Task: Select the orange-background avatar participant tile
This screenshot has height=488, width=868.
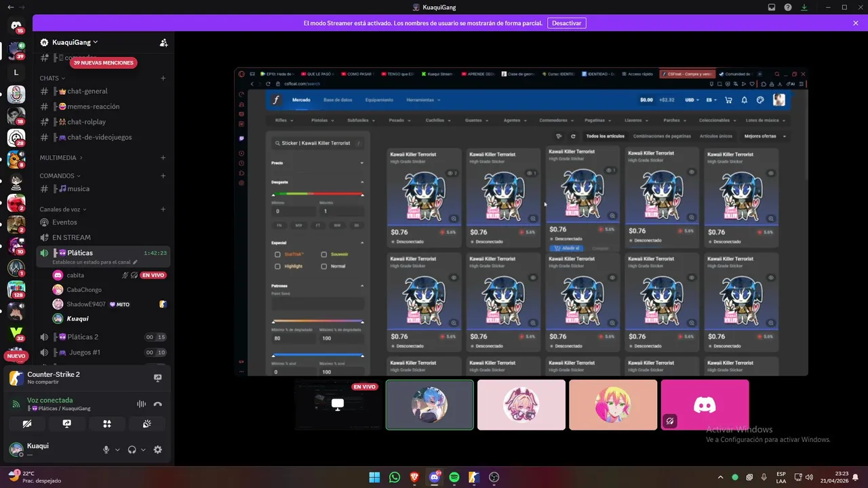Action: point(613,405)
